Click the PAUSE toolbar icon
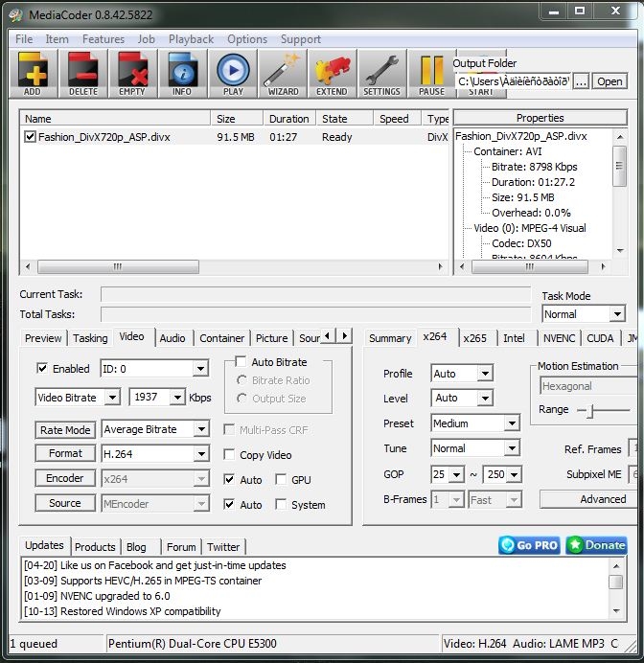Viewport: 644px width, 663px height. [432, 74]
